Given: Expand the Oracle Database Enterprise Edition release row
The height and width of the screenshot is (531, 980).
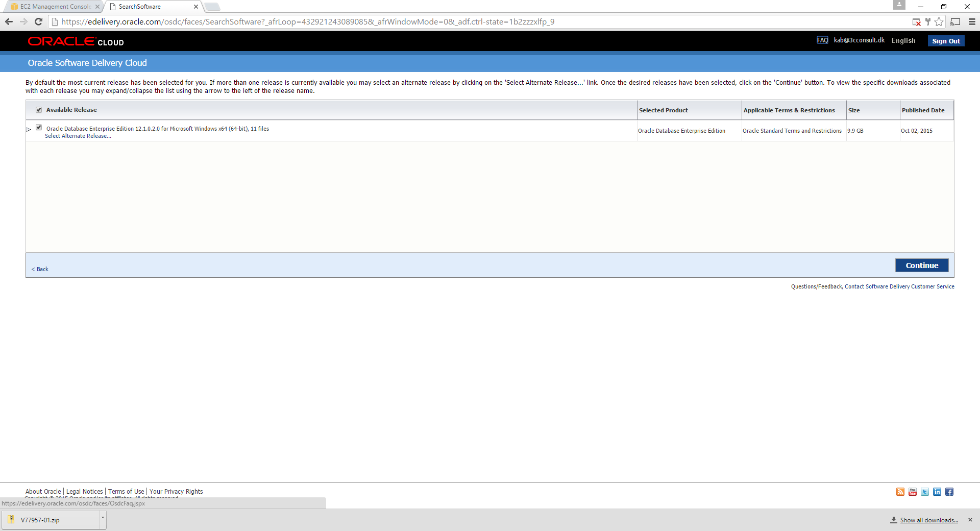Looking at the screenshot, I should pos(29,129).
